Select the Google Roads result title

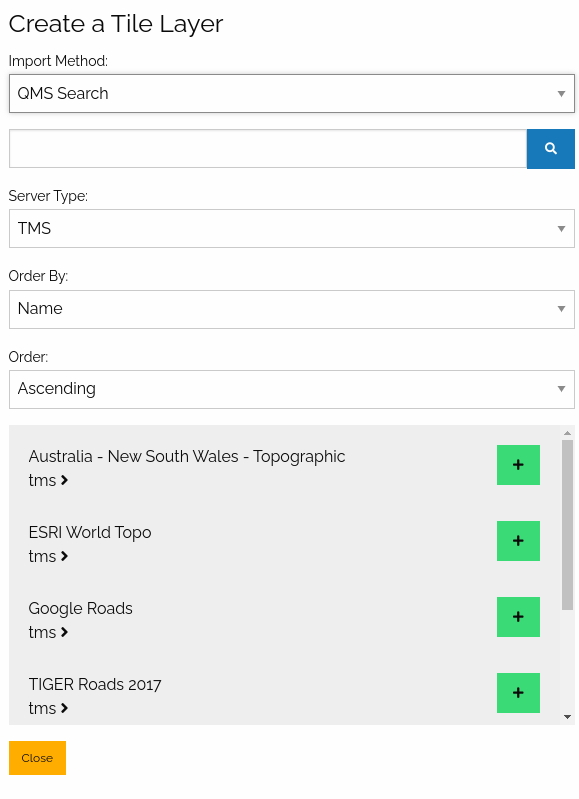(81, 608)
